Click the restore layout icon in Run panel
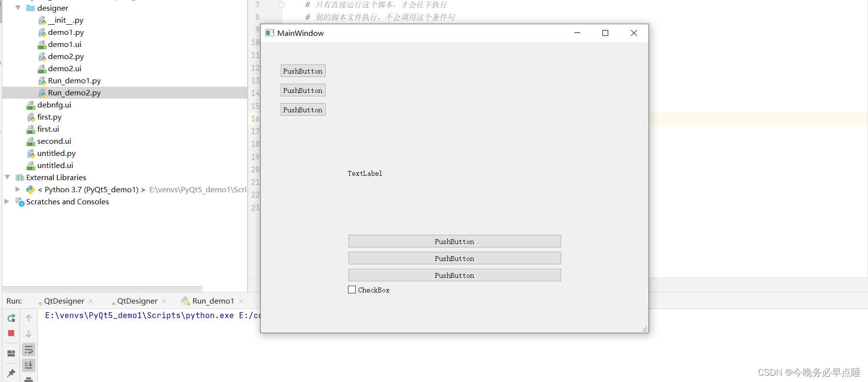Image resolution: width=868 pixels, height=382 pixels. (x=11, y=353)
